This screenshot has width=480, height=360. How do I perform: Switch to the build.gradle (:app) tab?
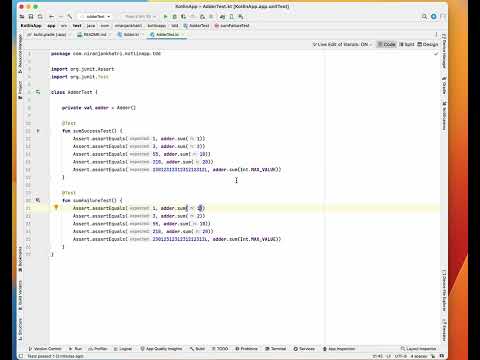pos(47,35)
